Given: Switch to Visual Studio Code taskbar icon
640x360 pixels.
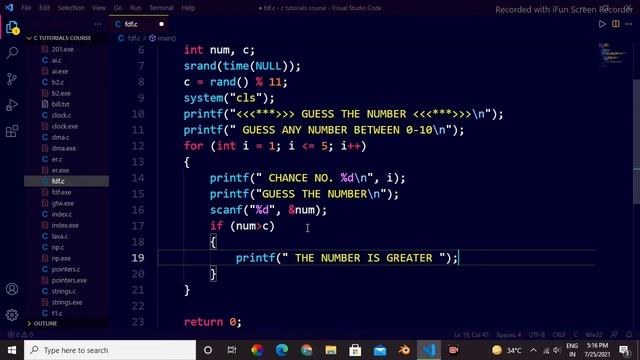Looking at the screenshot, I should tap(429, 350).
